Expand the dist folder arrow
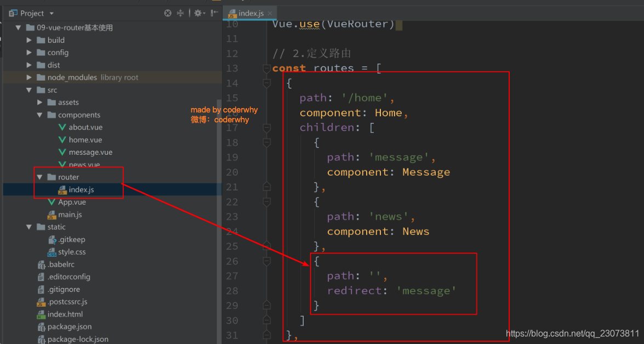This screenshot has width=644, height=344. (x=29, y=65)
